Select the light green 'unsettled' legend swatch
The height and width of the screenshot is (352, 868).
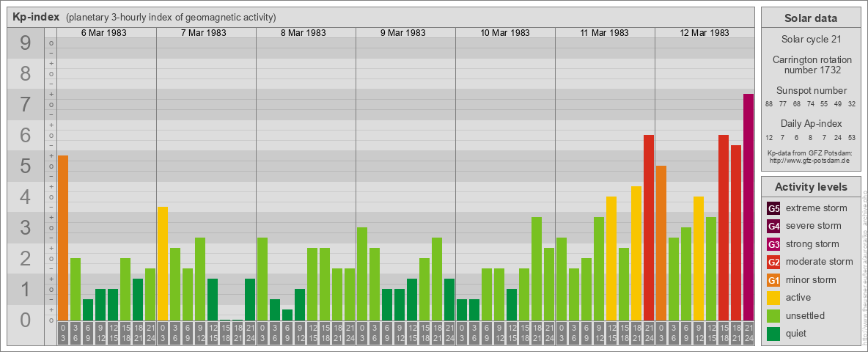(773, 315)
